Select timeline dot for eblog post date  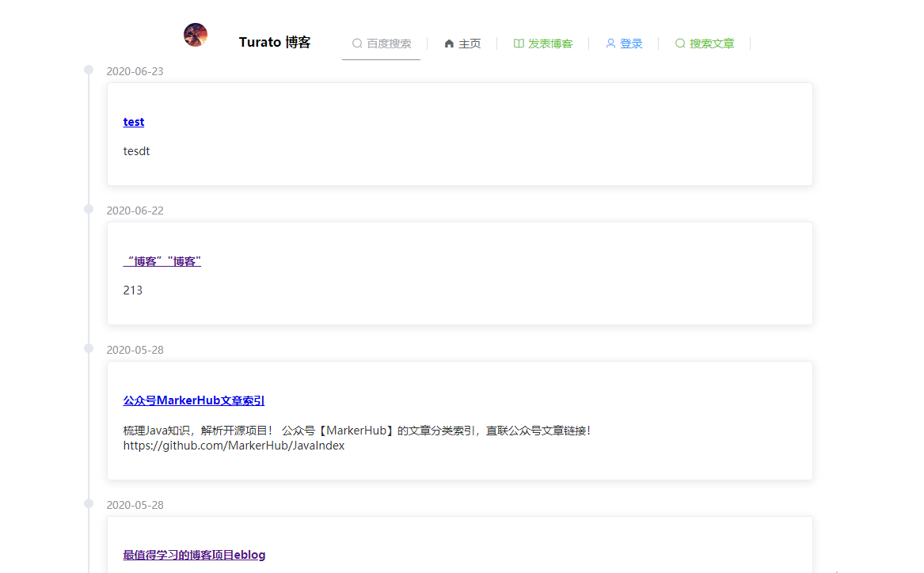click(x=89, y=503)
